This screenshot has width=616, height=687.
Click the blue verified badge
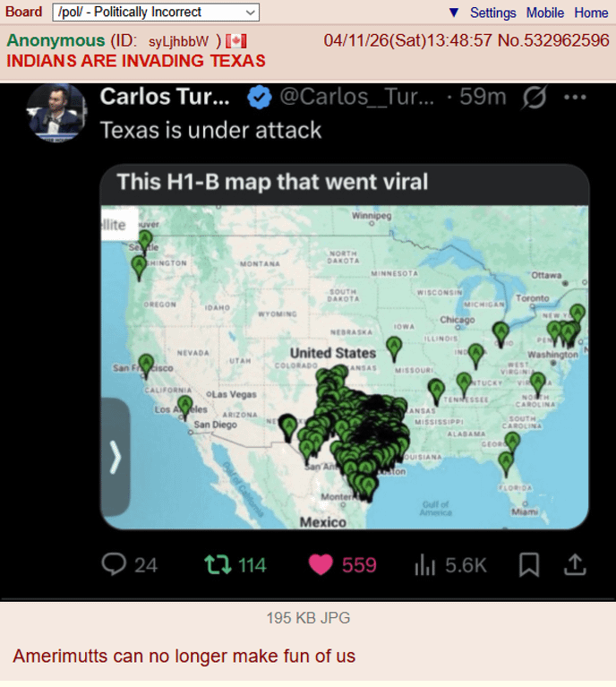click(x=260, y=98)
